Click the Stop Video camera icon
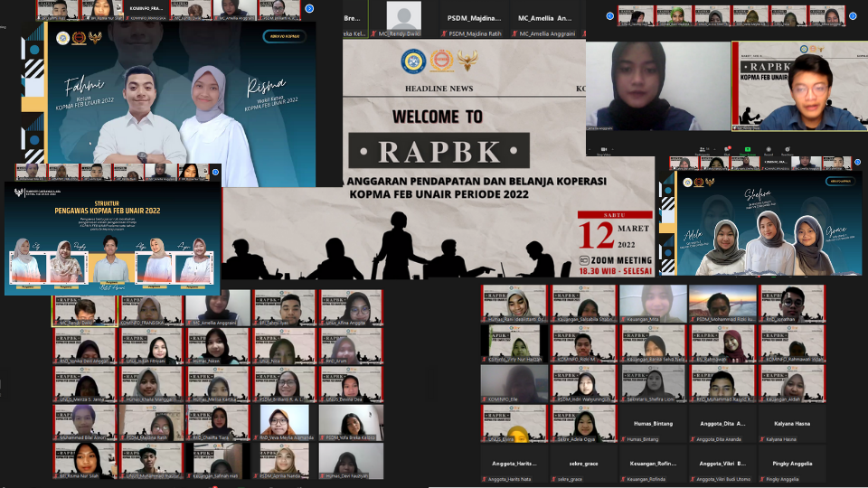This screenshot has width=868, height=488. [x=604, y=149]
